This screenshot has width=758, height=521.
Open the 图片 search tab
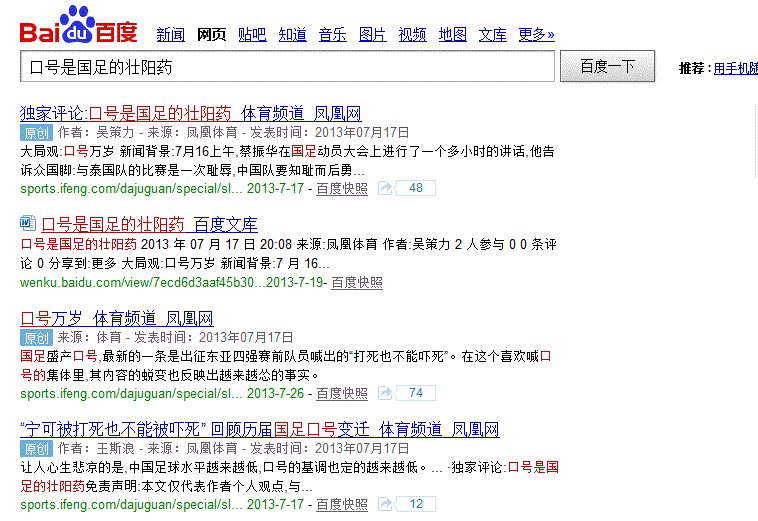(372, 35)
